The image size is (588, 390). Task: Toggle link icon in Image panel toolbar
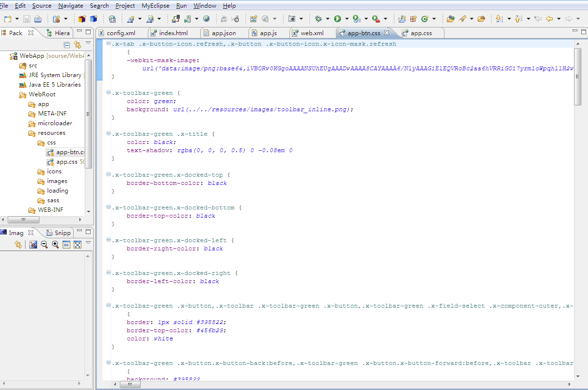(18, 245)
